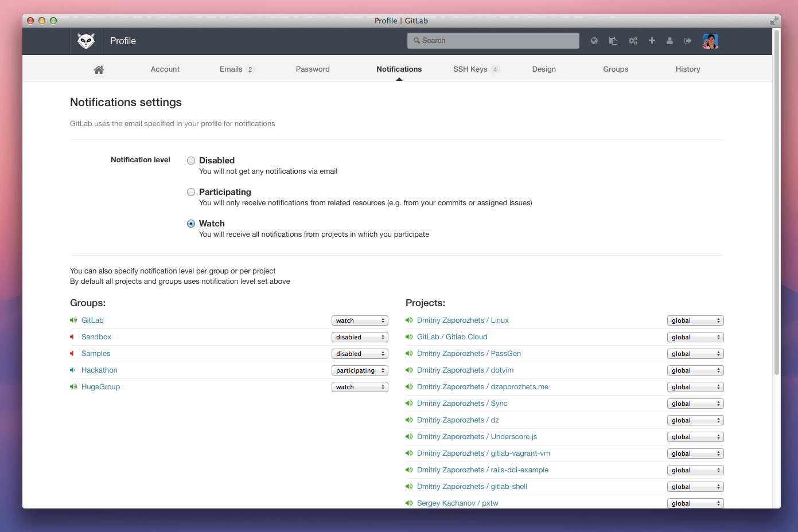Go to the home icon tab

pos(99,69)
